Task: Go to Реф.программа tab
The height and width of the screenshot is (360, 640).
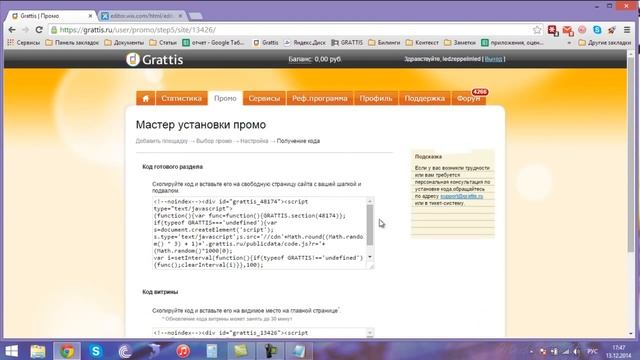Action: [320, 98]
